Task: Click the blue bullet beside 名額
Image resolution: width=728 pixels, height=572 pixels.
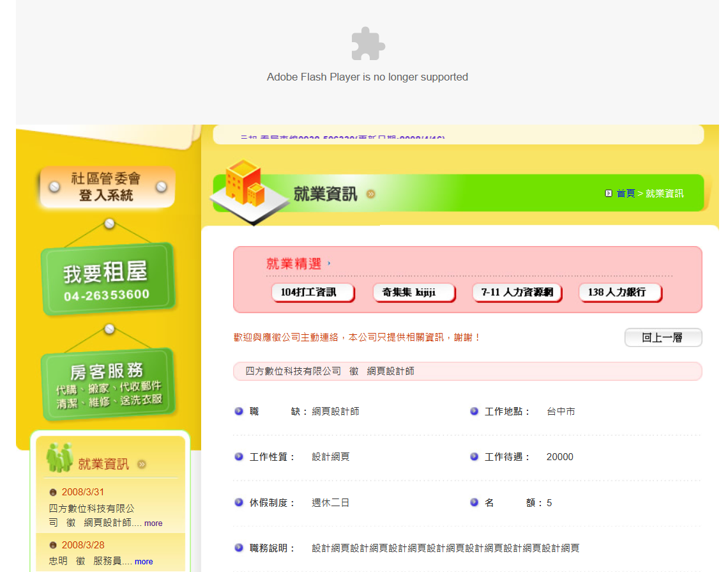Action: click(474, 502)
